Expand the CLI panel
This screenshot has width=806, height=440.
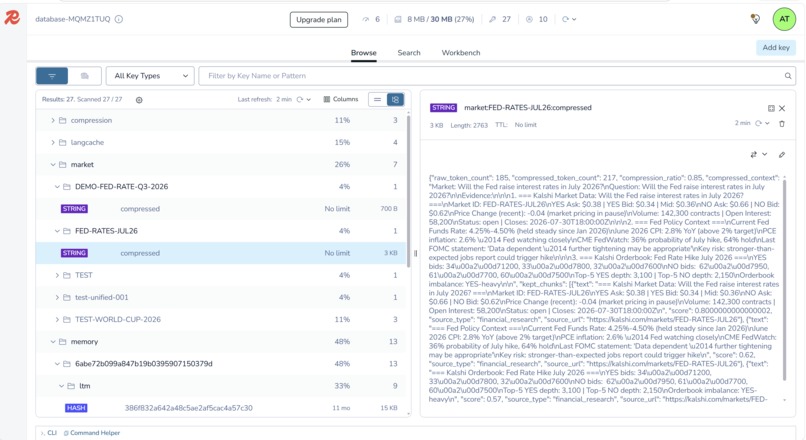click(49, 433)
